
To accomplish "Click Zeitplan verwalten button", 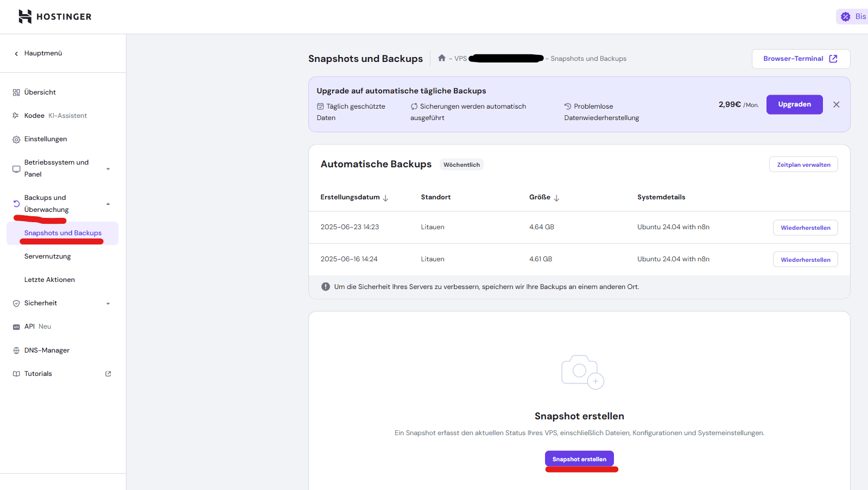I will (803, 165).
